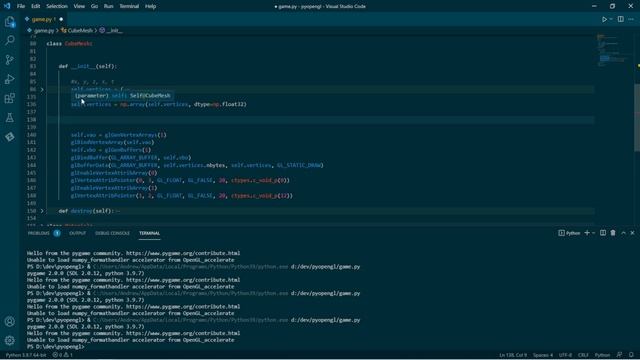This screenshot has height=360, width=640.
Task: Add a new terminal with plus icon
Action: tap(587, 233)
